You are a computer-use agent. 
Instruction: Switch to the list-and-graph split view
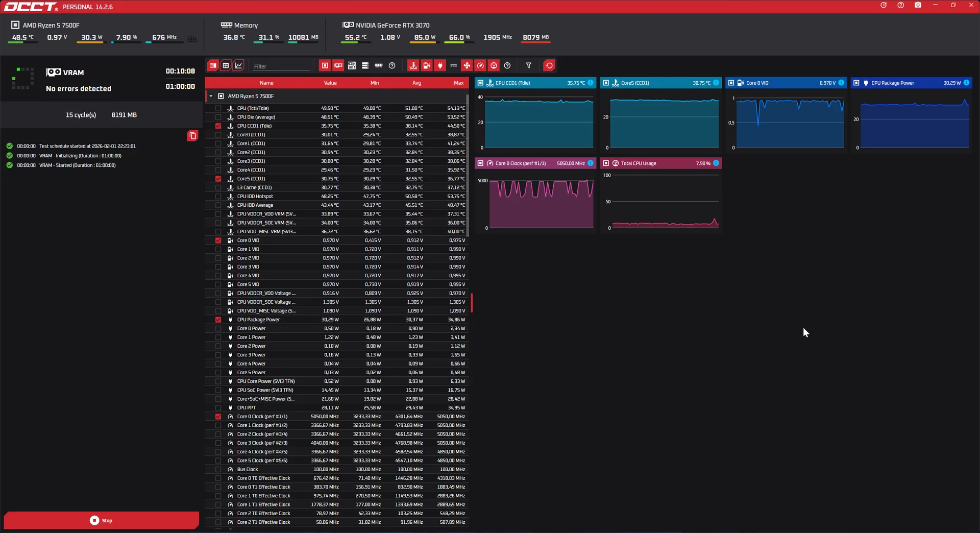click(213, 65)
